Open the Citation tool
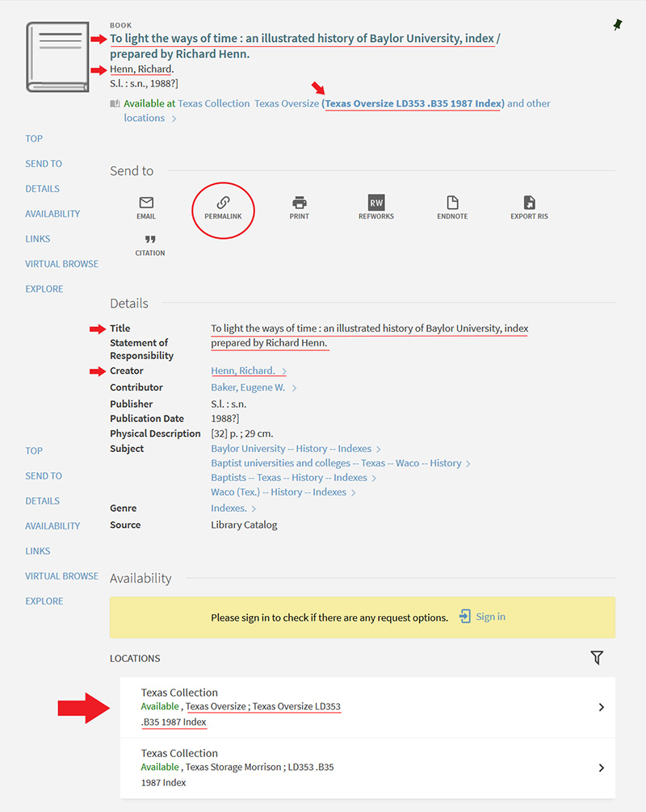This screenshot has width=646, height=812. click(x=150, y=245)
